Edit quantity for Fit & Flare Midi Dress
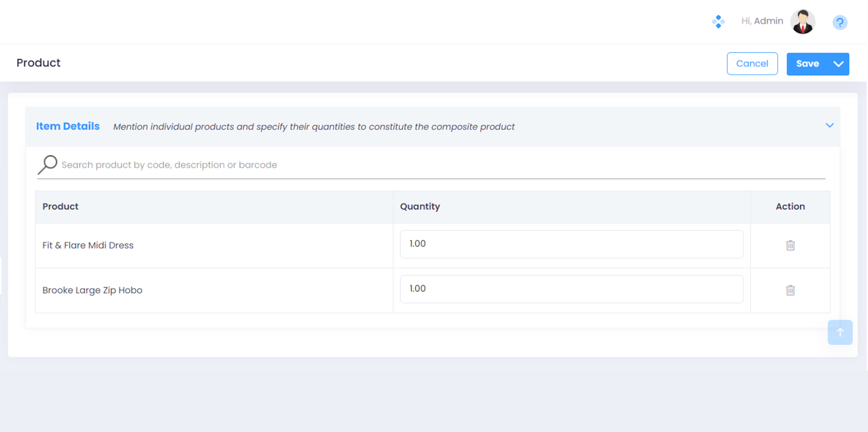This screenshot has width=868, height=432. click(571, 244)
